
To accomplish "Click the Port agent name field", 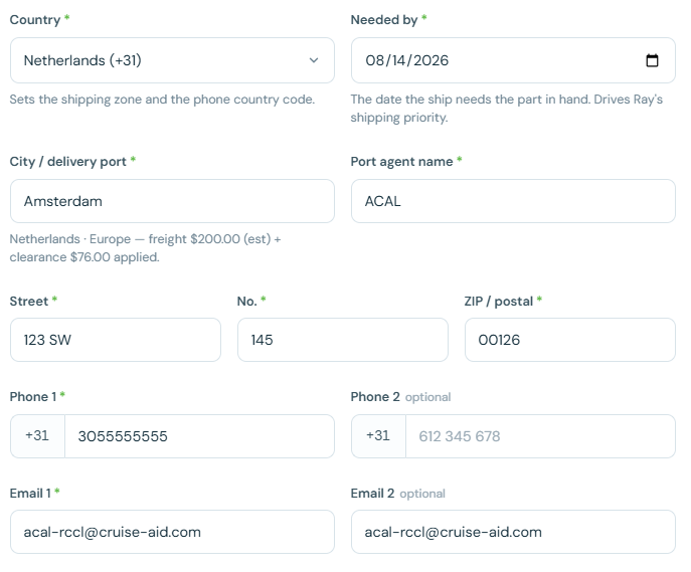I will [513, 201].
